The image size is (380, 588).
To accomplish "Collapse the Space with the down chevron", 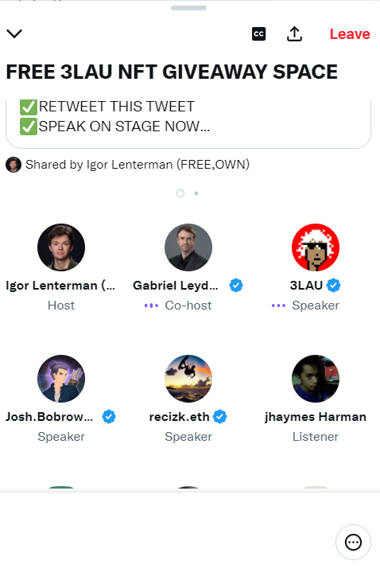I will 14,33.
